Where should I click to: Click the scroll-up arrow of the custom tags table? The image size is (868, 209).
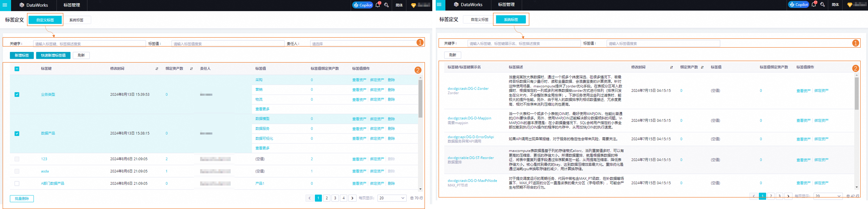tap(420, 78)
